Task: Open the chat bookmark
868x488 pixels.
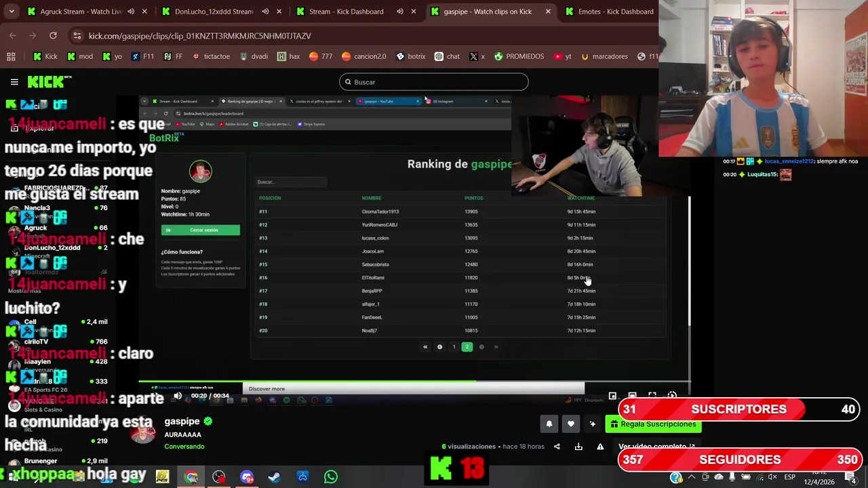Action: (x=447, y=56)
